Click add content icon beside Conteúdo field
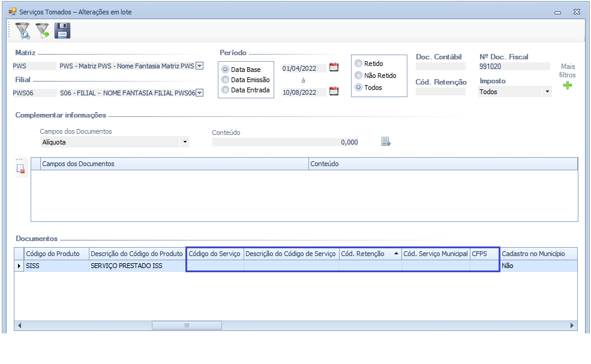 click(x=386, y=142)
